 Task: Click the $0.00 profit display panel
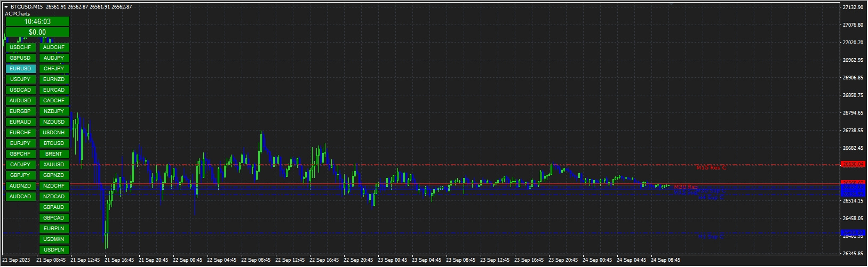pos(37,32)
